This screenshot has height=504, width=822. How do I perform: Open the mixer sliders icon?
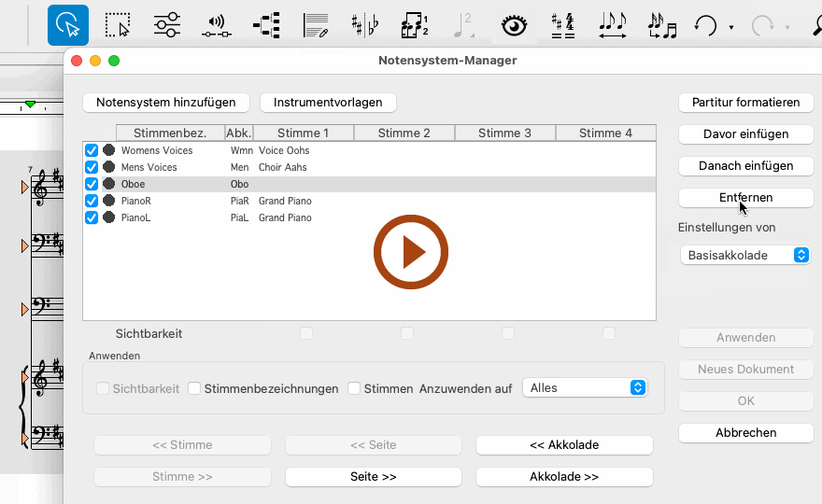pyautogui.click(x=166, y=25)
